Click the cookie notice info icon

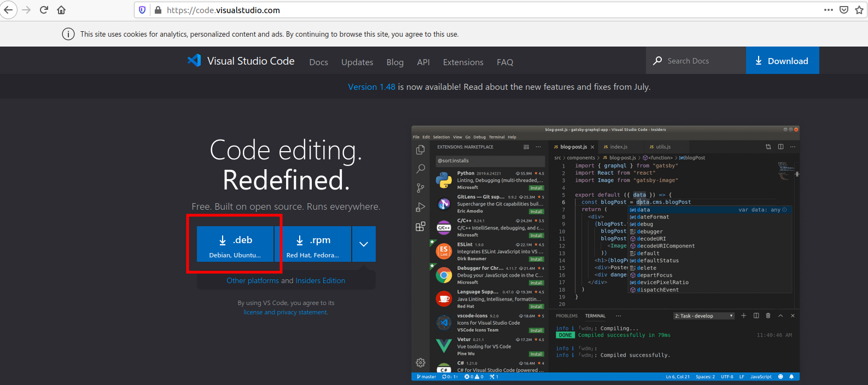(x=68, y=34)
